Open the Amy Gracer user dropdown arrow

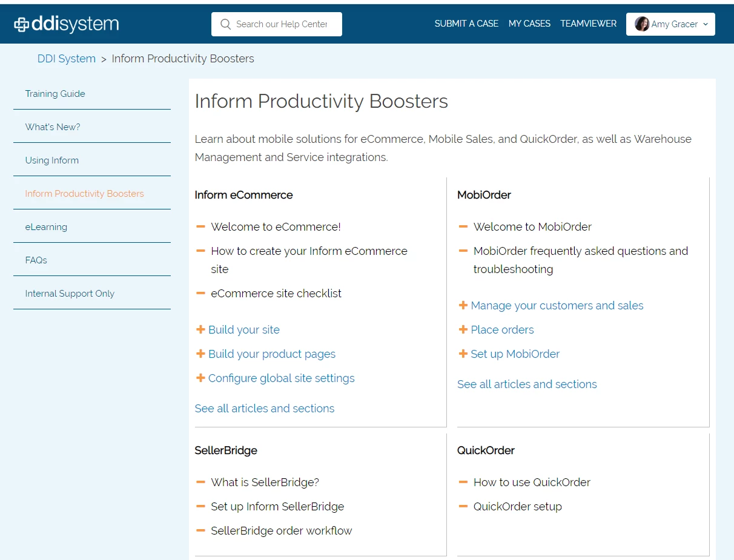tap(705, 24)
